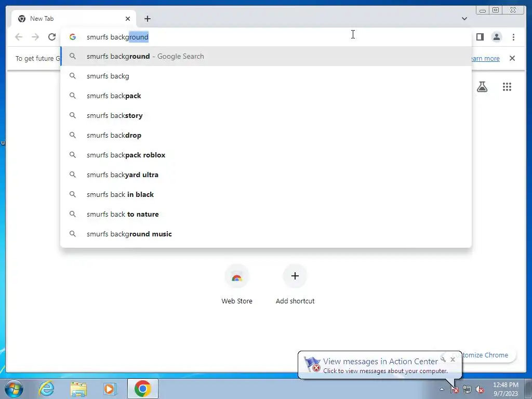This screenshot has height=399, width=532.
Task: Click Action Center flag tray icon
Action: [455, 390]
